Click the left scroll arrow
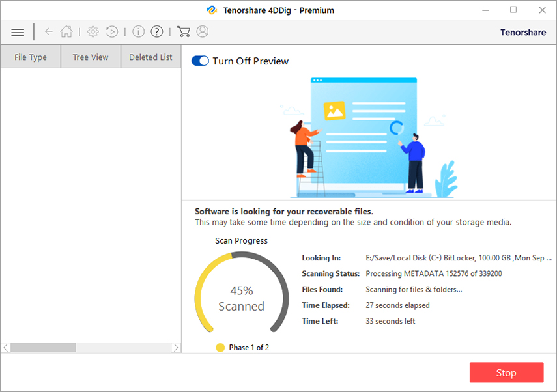Viewport: 557px width, 392px height. [6, 348]
